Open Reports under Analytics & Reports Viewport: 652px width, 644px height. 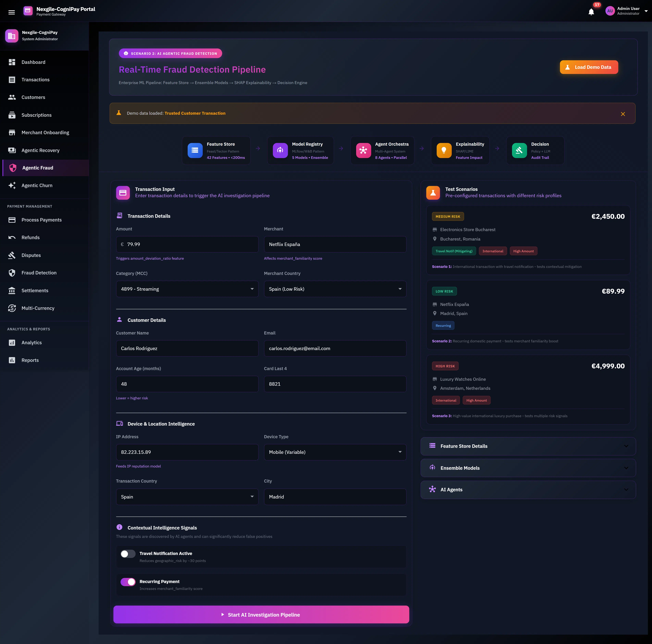pos(30,360)
